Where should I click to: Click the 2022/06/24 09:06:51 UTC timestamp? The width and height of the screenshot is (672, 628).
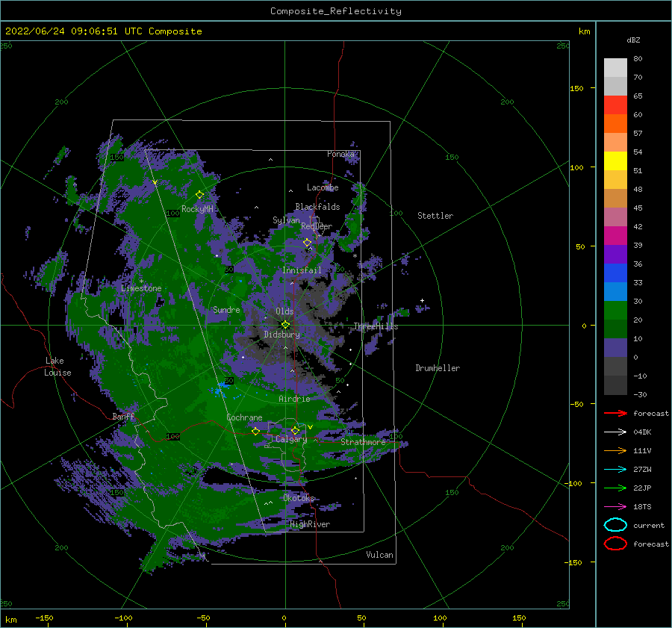point(73,31)
